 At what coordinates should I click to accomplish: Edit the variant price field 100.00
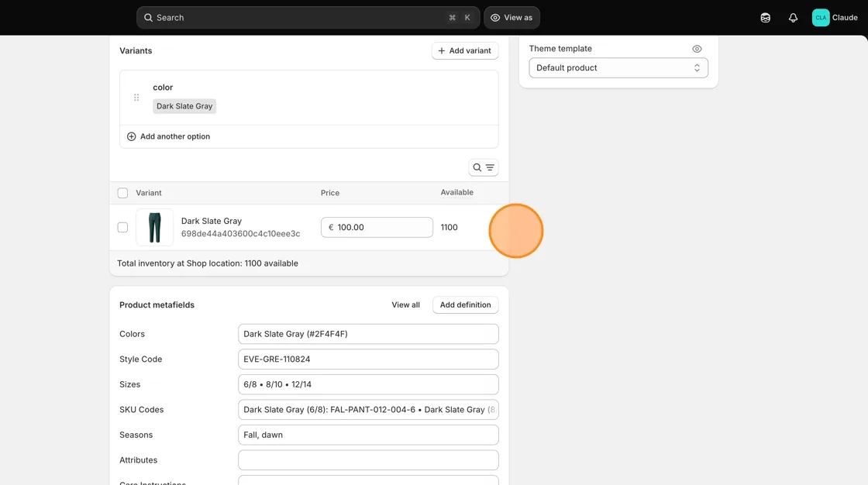click(377, 227)
